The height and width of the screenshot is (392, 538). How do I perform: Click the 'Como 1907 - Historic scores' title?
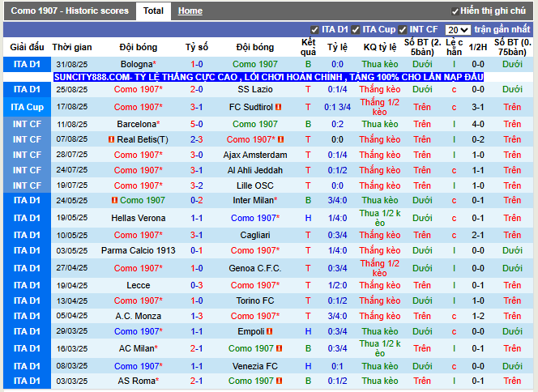(70, 11)
